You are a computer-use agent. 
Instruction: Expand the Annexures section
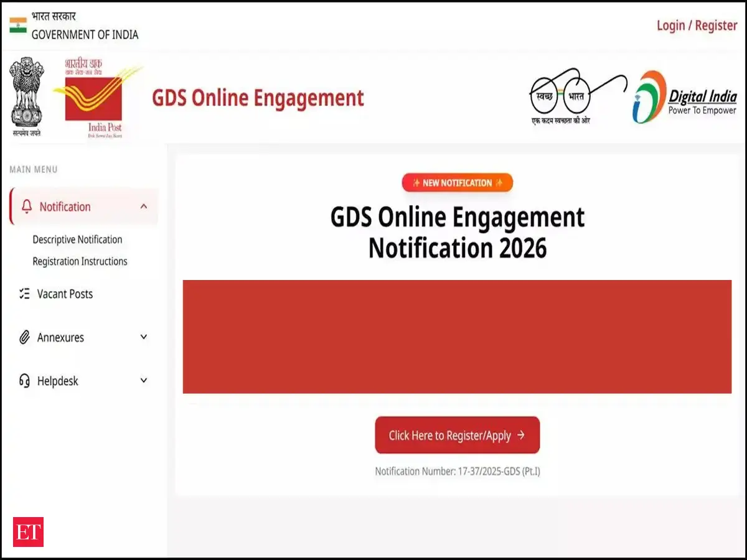tap(144, 337)
